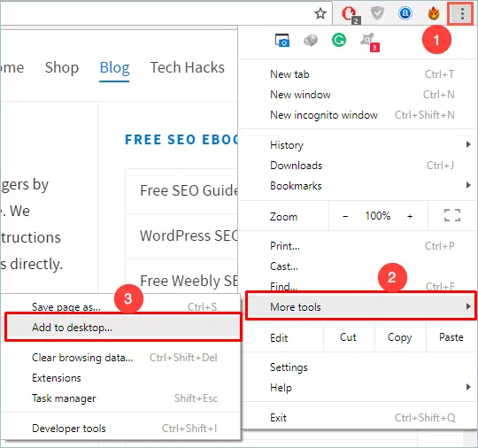Click the gray shield checkmark extension
Viewport: 478px width, 448px height.
[x=377, y=13]
